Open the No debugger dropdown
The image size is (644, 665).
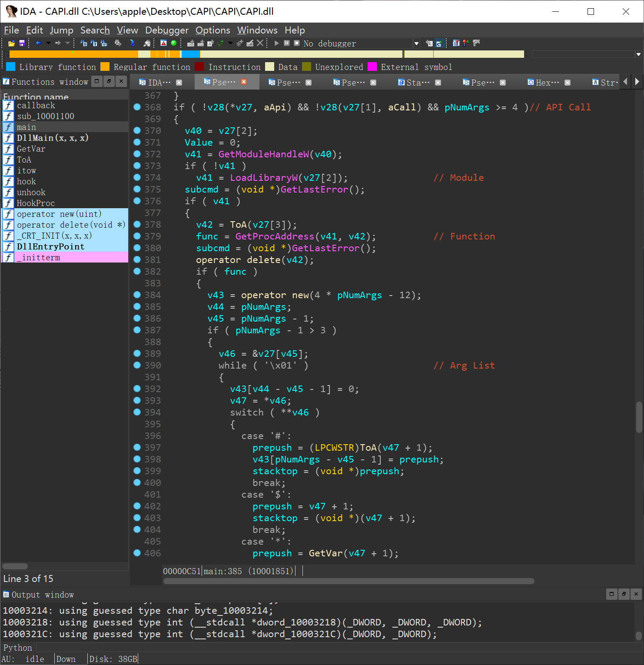[x=416, y=43]
